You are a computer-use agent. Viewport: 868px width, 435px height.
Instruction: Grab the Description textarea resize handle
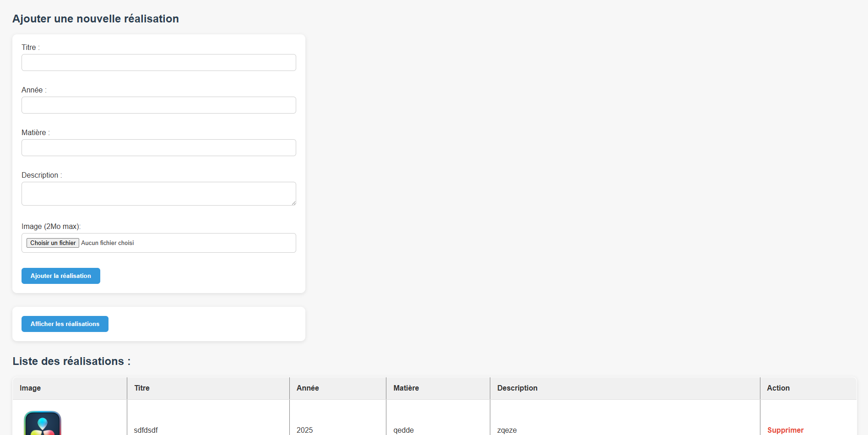click(293, 203)
